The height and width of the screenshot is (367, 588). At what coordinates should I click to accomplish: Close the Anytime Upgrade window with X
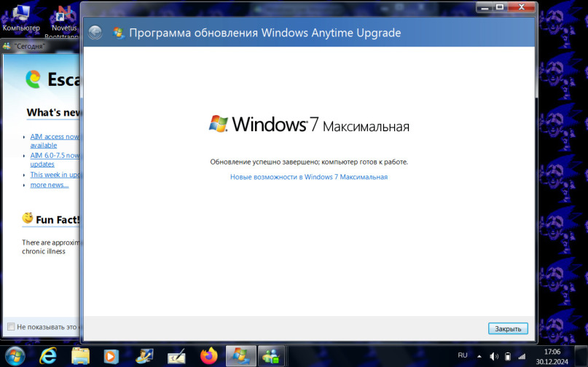[x=521, y=7]
